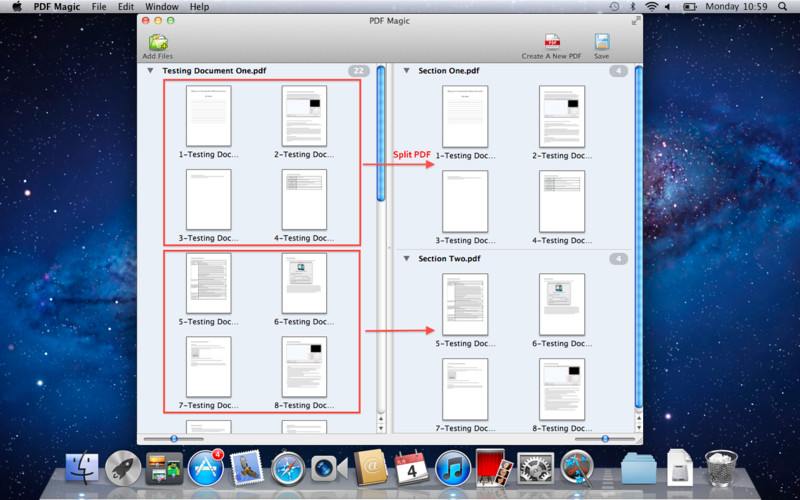Select page 5 thumbnail in Section Two.pdf
This screenshot has width=800, height=500.
point(465,305)
